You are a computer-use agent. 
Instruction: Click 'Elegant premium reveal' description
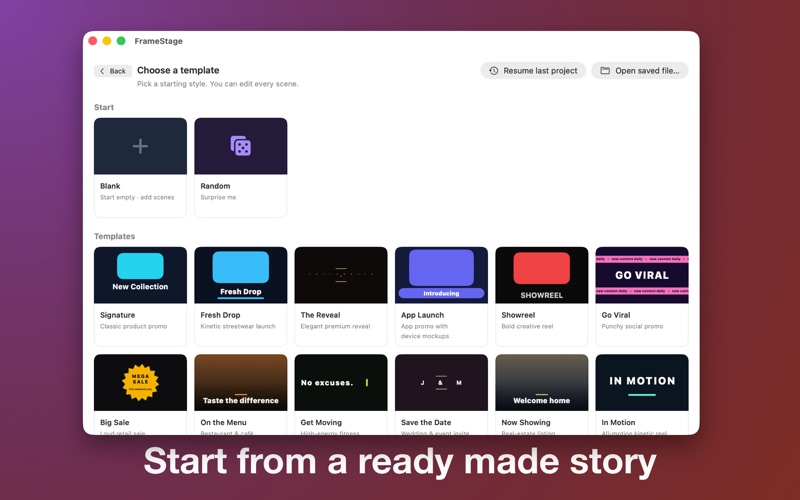point(335,327)
